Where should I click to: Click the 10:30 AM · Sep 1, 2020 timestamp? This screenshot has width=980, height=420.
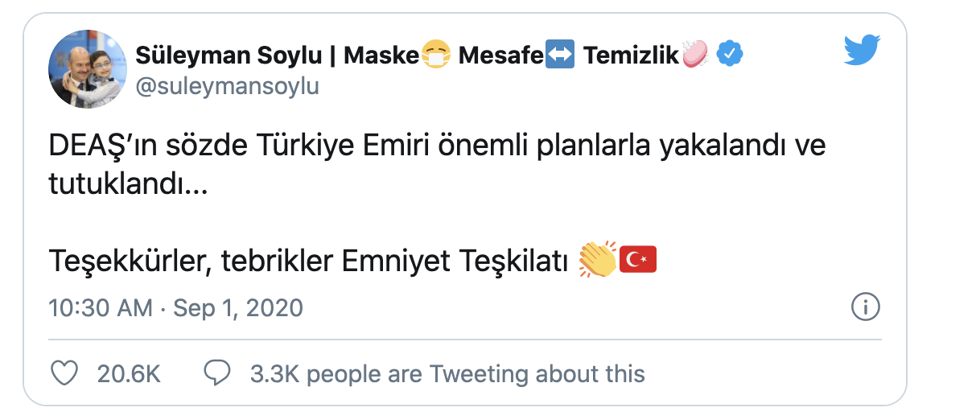click(175, 308)
